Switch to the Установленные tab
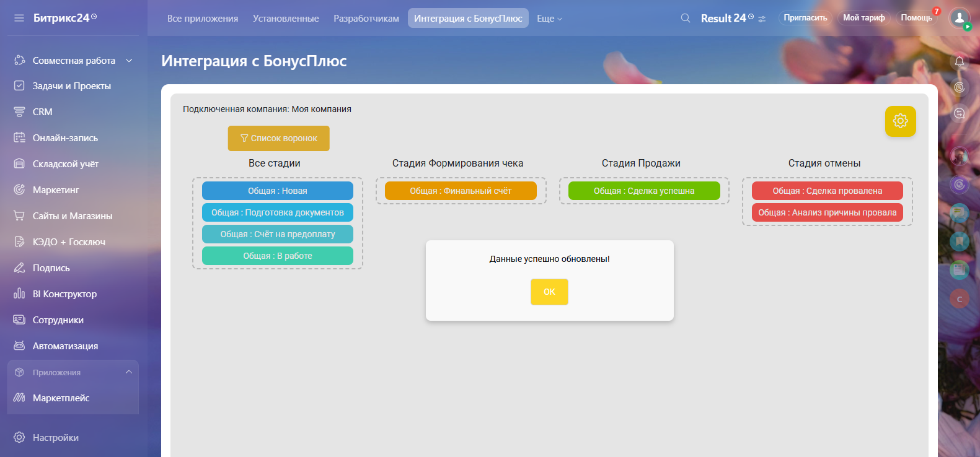 pyautogui.click(x=286, y=19)
